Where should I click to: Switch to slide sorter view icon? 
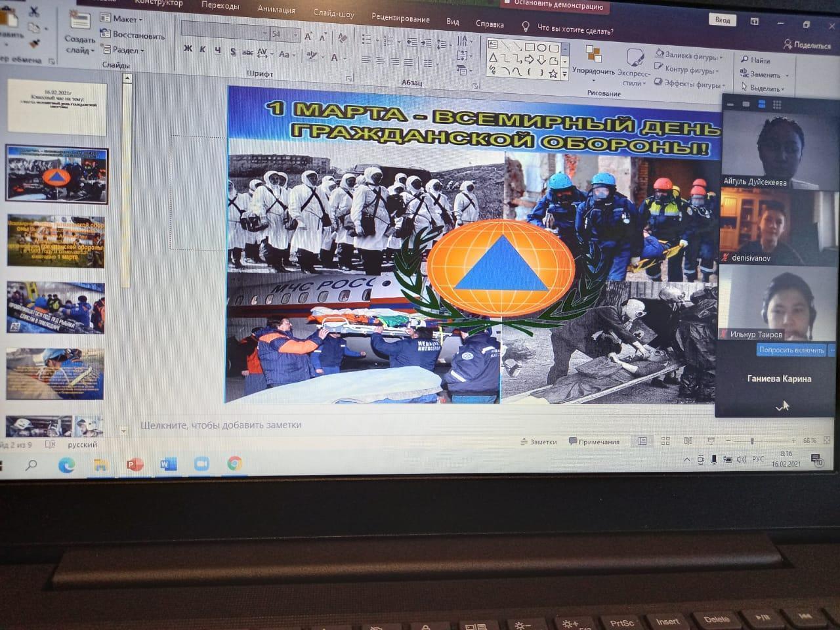[x=665, y=441]
